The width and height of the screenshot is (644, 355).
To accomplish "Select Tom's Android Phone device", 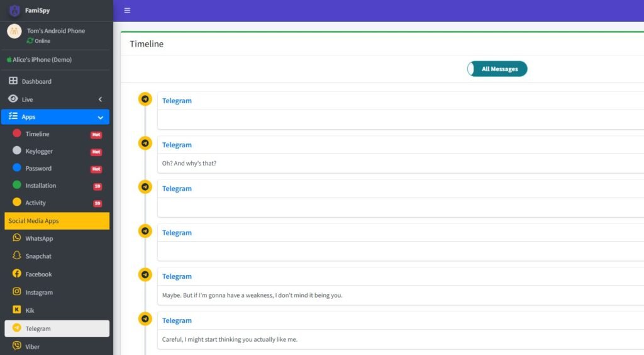I will click(x=56, y=31).
